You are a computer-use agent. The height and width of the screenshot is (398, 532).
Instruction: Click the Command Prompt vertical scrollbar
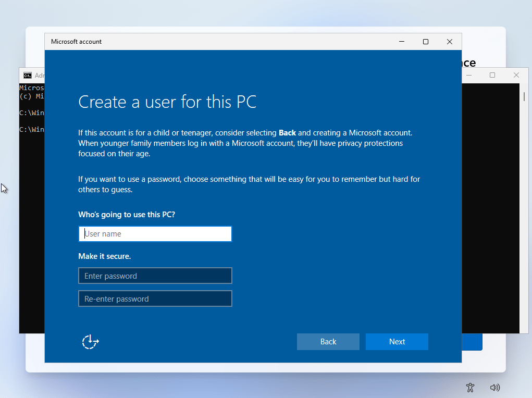[524, 208]
